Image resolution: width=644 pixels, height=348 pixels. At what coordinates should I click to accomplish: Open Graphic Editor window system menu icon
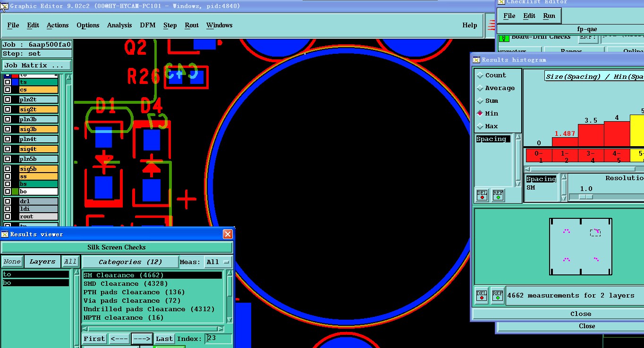click(x=4, y=6)
